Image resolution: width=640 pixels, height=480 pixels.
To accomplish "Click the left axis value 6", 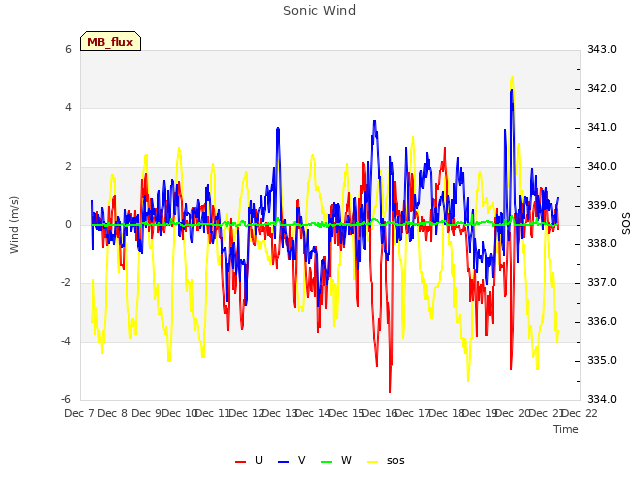I will pos(68,49).
